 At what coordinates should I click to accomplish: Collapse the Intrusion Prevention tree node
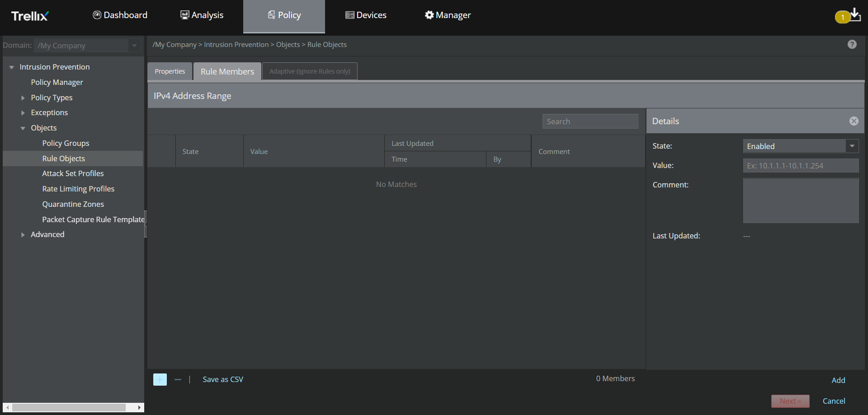tap(12, 67)
